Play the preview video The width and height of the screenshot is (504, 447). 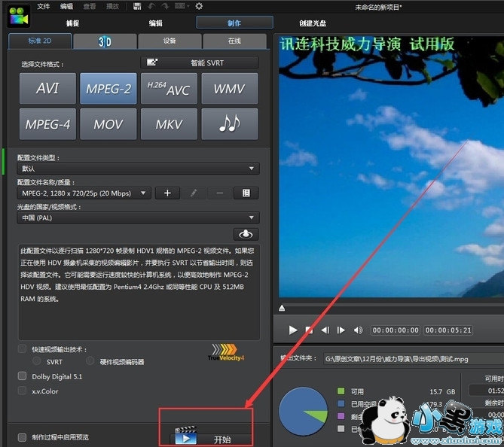[x=293, y=330]
